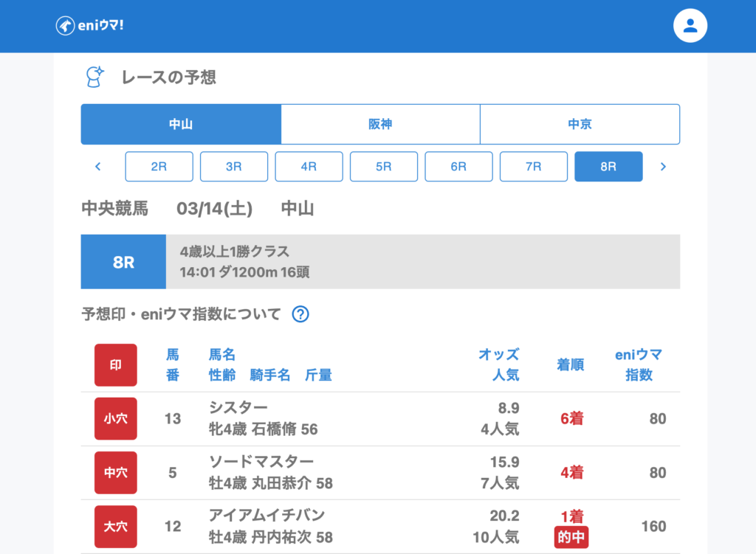This screenshot has height=554, width=756.
Task: Select the active 8R race button
Action: point(608,167)
